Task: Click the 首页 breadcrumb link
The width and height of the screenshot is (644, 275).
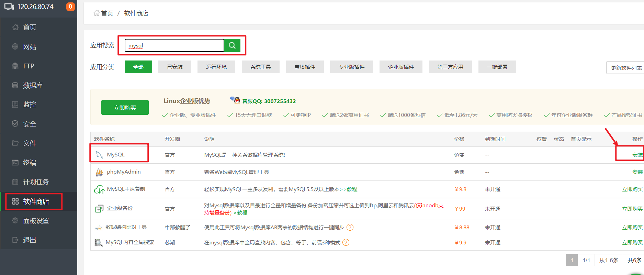Action: tap(107, 13)
